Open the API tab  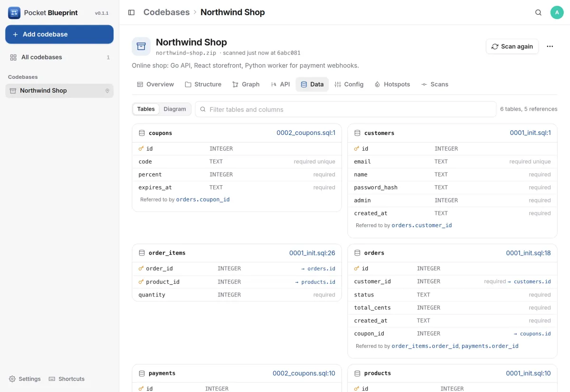coord(280,84)
